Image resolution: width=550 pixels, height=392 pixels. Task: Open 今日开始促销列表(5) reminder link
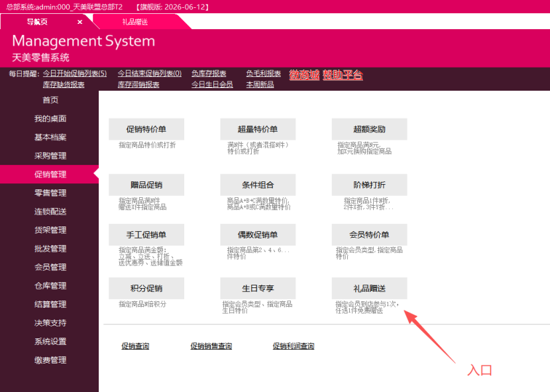[x=75, y=73]
